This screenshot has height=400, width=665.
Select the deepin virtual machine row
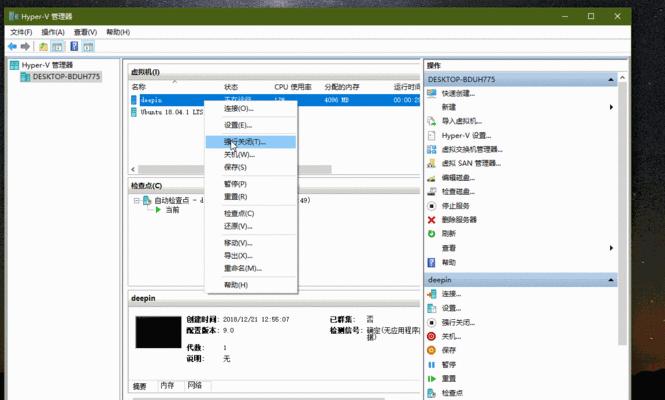pos(275,100)
